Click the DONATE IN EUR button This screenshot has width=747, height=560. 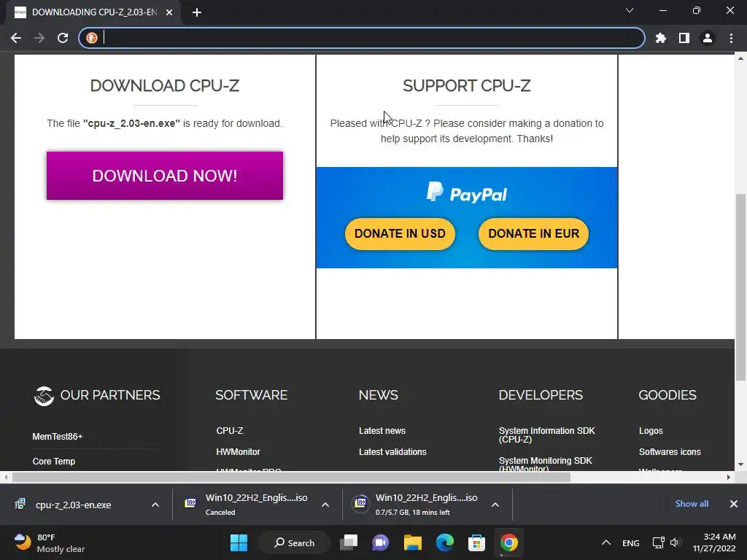[533, 234]
